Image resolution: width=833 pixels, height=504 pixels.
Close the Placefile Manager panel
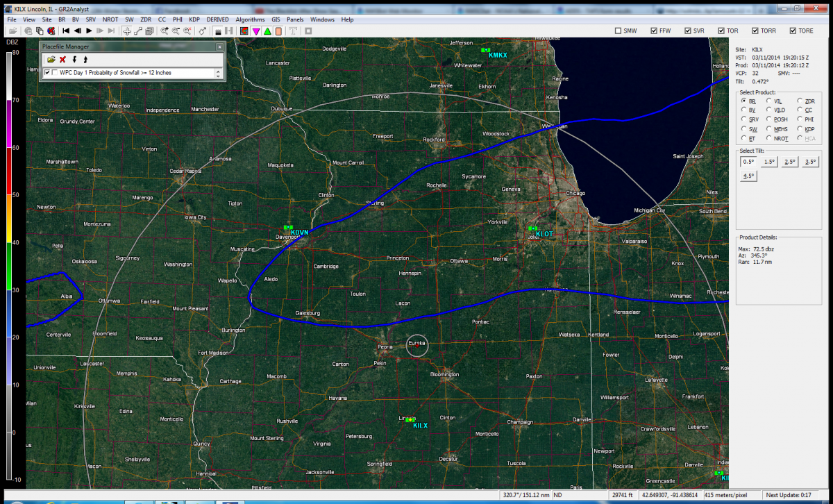(x=219, y=47)
